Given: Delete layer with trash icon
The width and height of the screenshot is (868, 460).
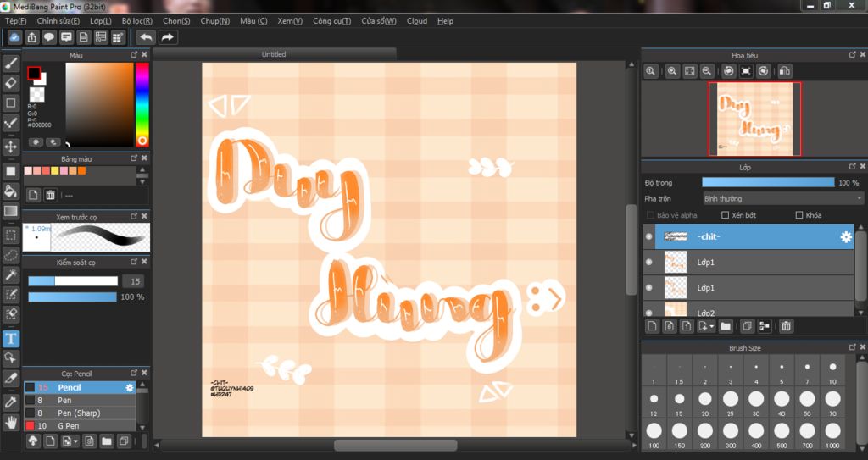Looking at the screenshot, I should (x=786, y=326).
